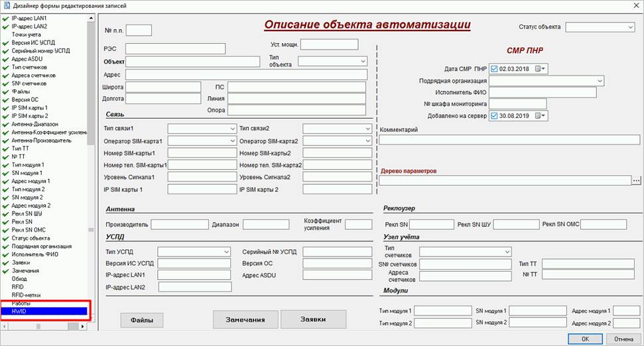Screen dimensions: 644x346
Task: Uncheck the Добавлено на сервер date checkbox
Action: pyautogui.click(x=494, y=116)
